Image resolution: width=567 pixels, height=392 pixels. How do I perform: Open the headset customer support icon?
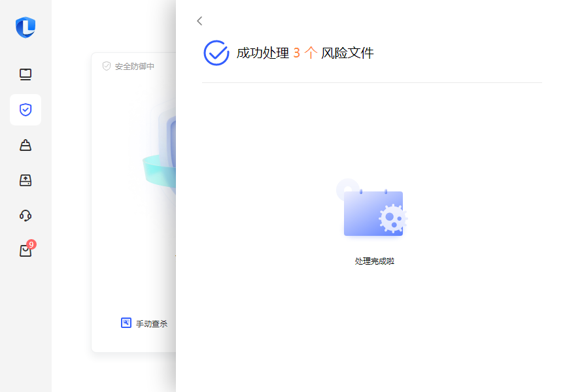coord(26,216)
